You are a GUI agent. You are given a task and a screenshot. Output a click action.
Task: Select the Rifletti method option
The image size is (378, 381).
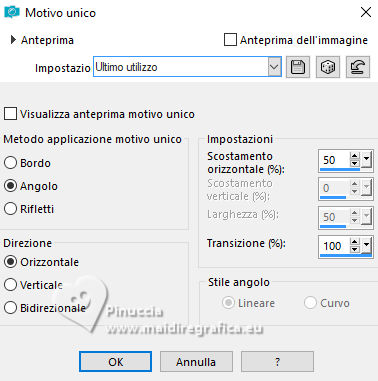[10, 209]
